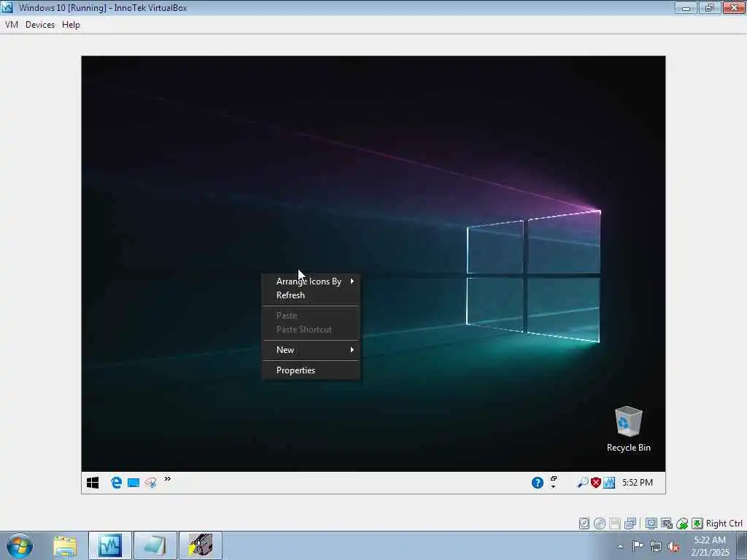Open the VM menu in VirtualBox
The image size is (747, 560).
pyautogui.click(x=12, y=25)
